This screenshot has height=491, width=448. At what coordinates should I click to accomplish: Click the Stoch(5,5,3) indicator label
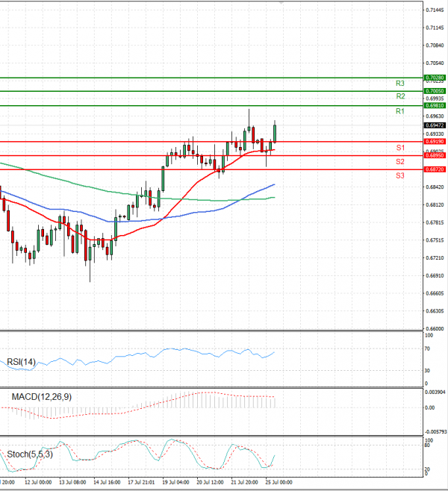tap(30, 454)
